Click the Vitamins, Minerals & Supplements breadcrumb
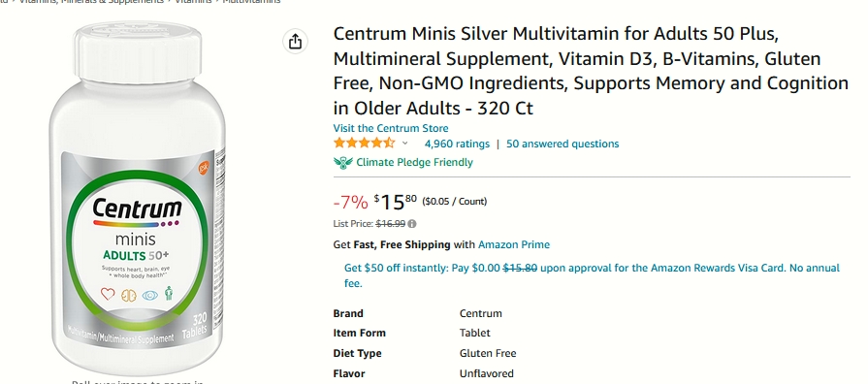The image size is (868, 384). [x=91, y=2]
